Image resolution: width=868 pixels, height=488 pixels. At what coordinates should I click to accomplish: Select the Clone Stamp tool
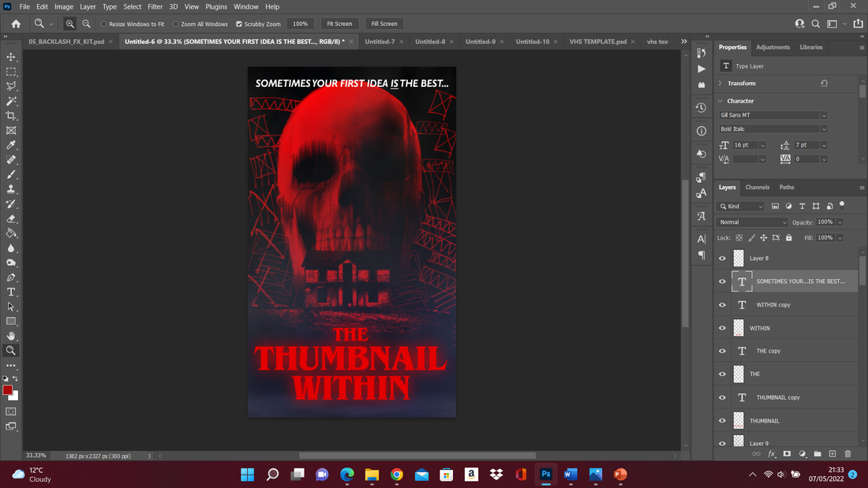[11, 189]
